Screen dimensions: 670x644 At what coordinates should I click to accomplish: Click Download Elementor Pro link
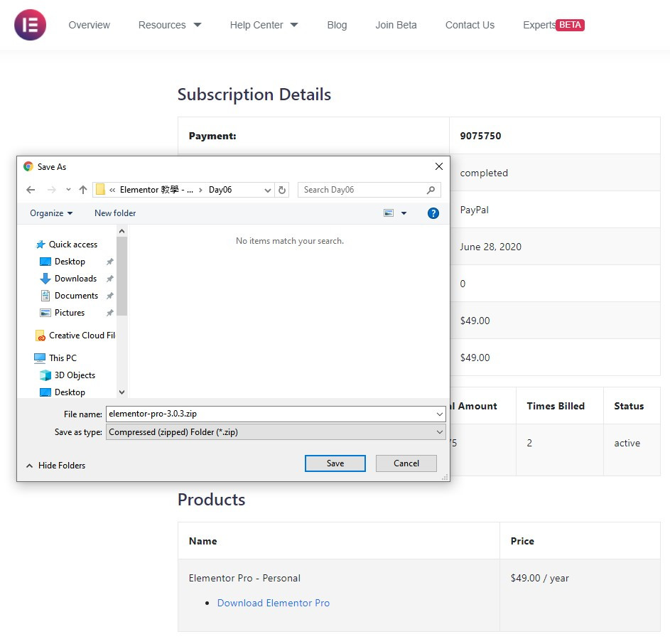[274, 603]
